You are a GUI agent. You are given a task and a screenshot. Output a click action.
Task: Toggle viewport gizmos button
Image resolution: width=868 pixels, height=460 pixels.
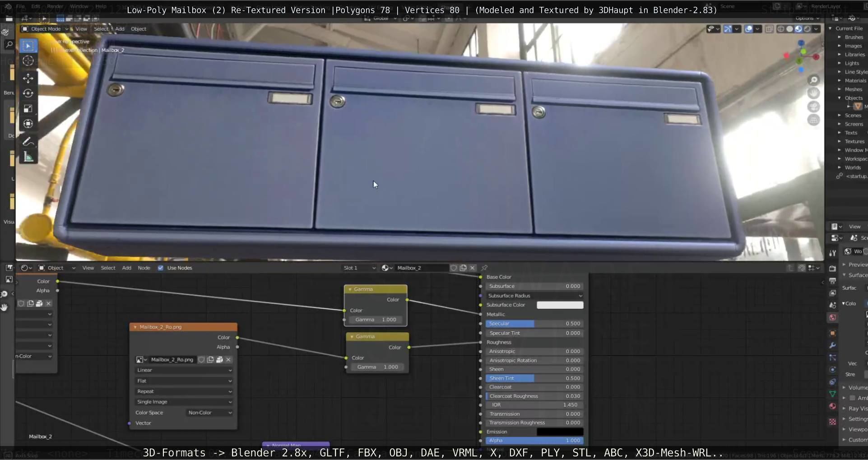click(x=728, y=29)
